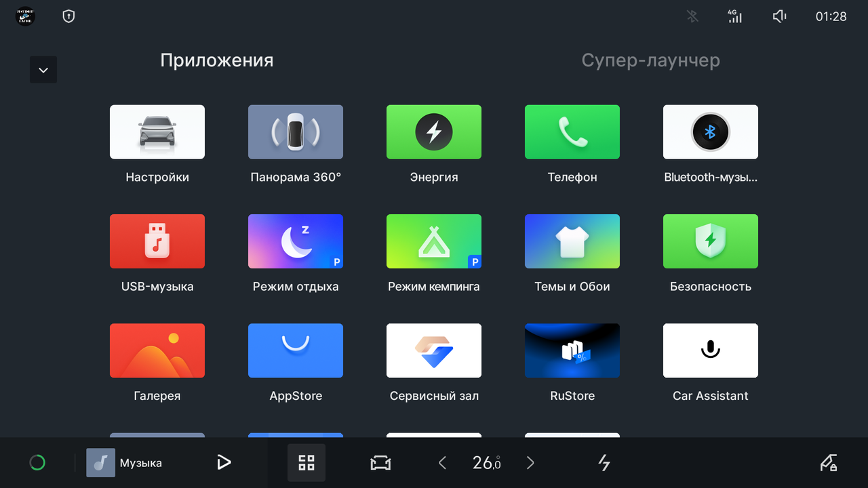The width and height of the screenshot is (868, 488).
Task: Open the Телефон app
Action: pyautogui.click(x=572, y=132)
